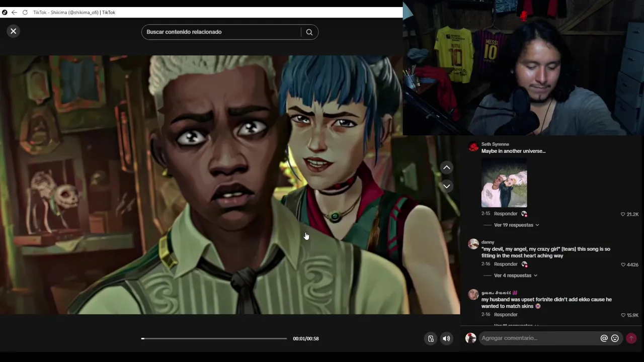
Task: Go to next video with down chevron
Action: (446, 186)
